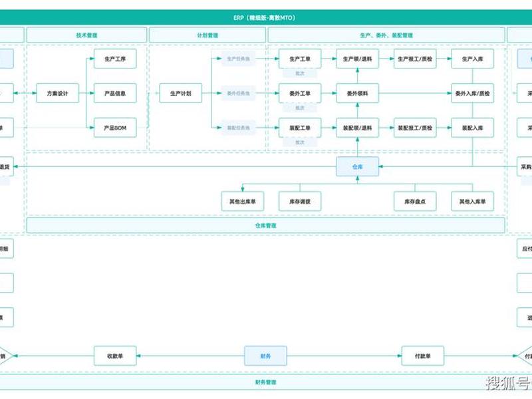Open the 其他入库单 node
The image size is (532, 399).
tap(472, 201)
